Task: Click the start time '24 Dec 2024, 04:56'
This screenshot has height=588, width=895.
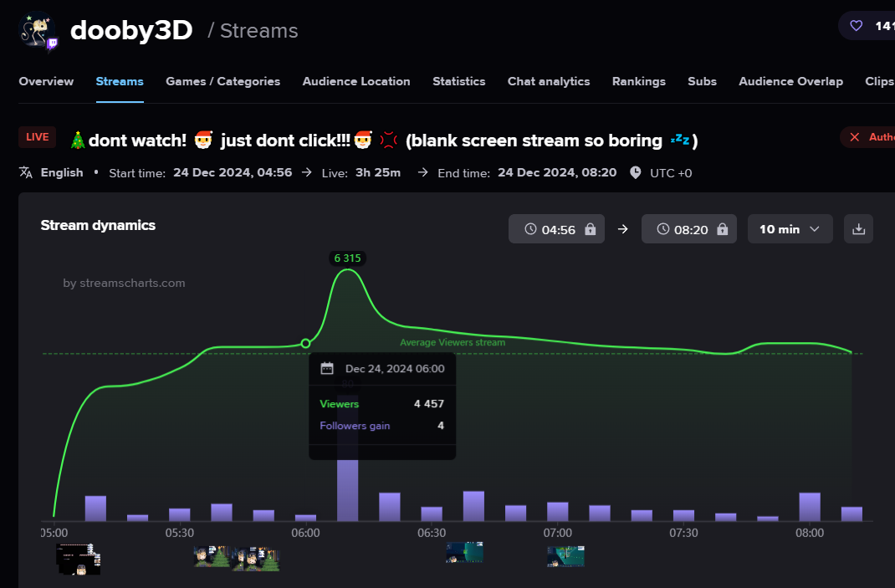Action: (233, 172)
